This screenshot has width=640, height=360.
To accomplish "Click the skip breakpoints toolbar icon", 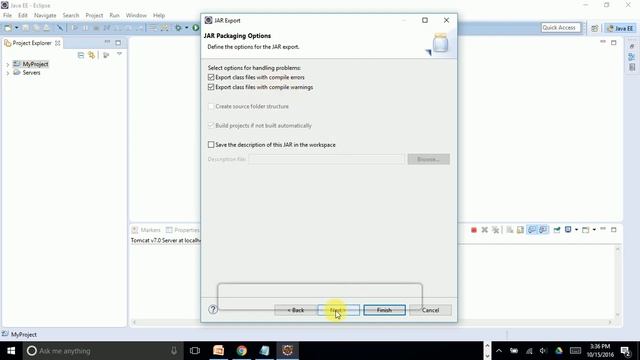I will 60,28.
